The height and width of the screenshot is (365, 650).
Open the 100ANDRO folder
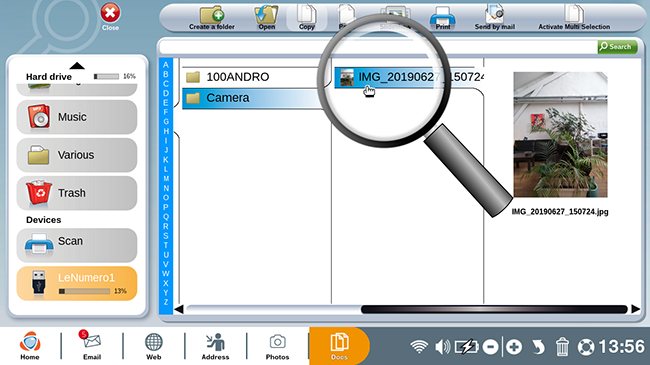252,77
